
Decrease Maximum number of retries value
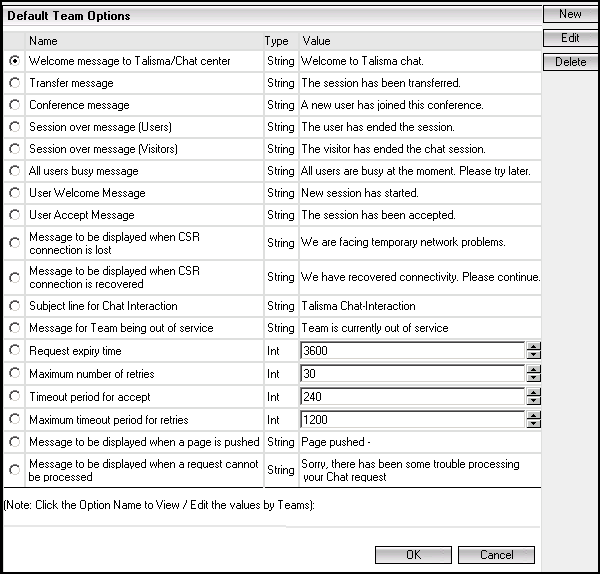pos(533,377)
